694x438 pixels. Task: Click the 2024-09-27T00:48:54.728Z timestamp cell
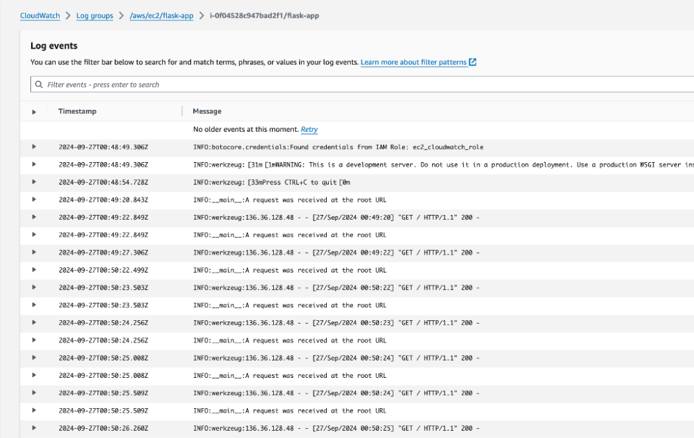103,182
